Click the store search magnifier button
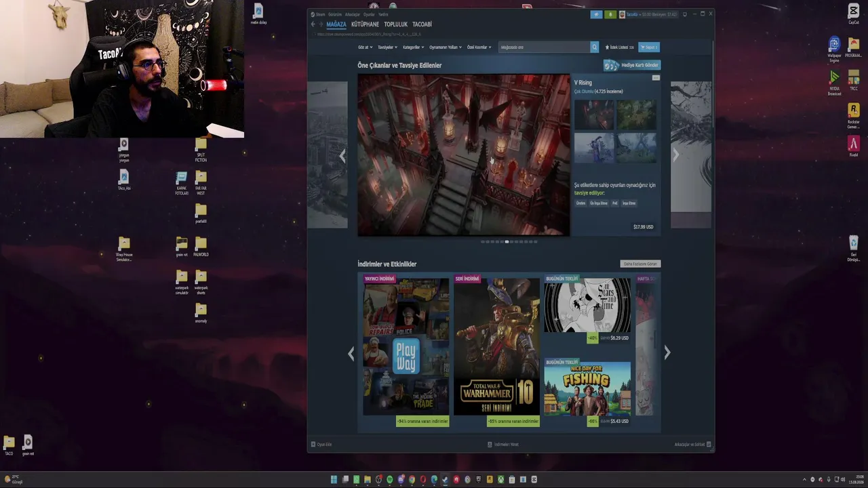Viewport: 868px width, 488px height. point(595,47)
